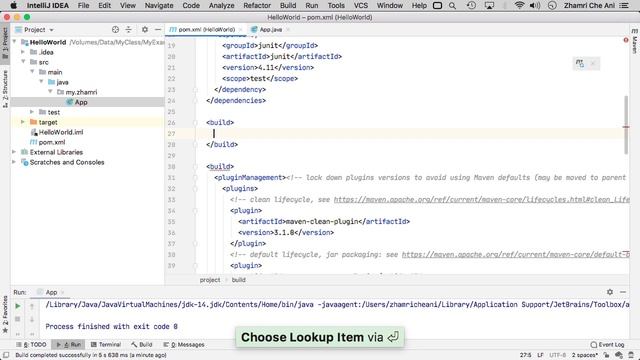The width and height of the screenshot is (640, 360).
Task: Expand the .idea folder
Action: (23, 52)
